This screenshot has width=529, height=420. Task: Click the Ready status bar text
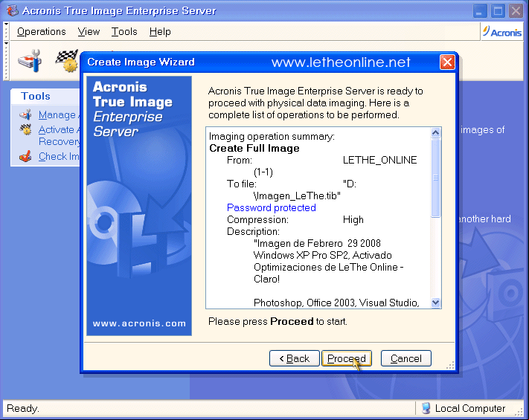23,409
